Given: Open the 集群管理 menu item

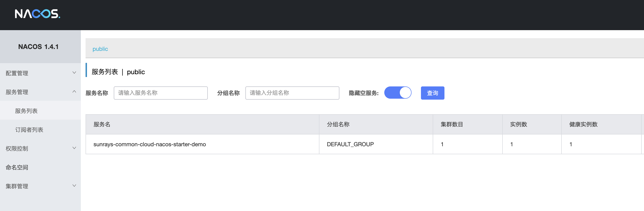Looking at the screenshot, I should pyautogui.click(x=40, y=186).
